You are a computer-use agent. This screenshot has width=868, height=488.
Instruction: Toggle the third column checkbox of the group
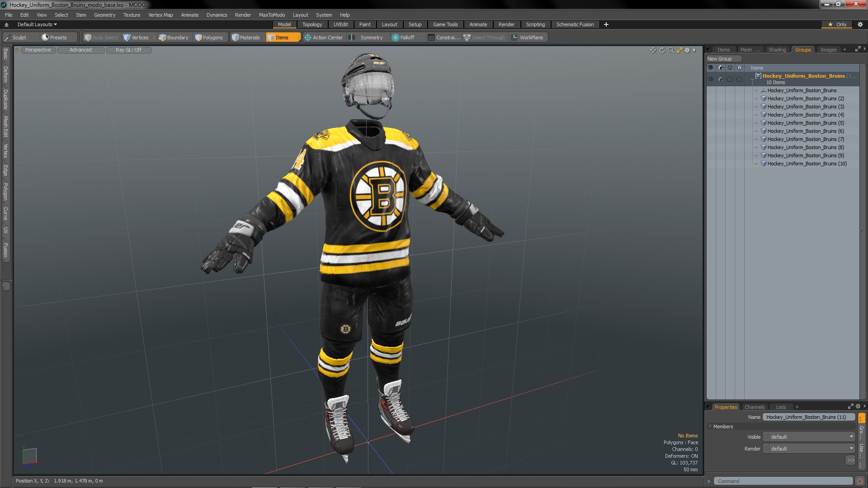tap(730, 79)
